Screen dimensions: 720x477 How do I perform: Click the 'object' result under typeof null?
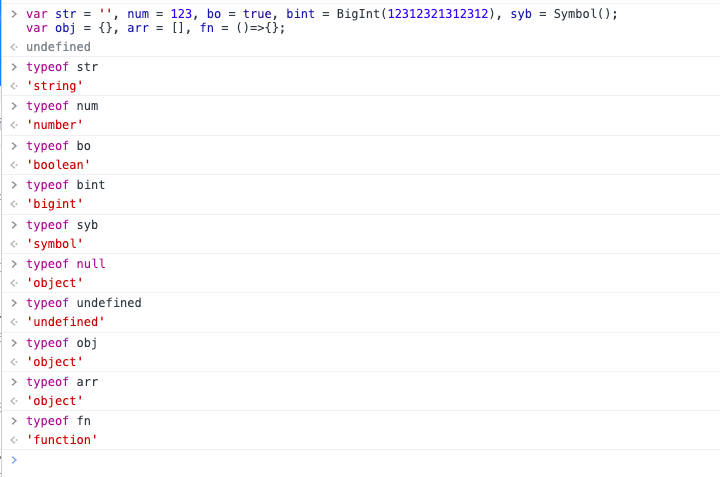[55, 283]
